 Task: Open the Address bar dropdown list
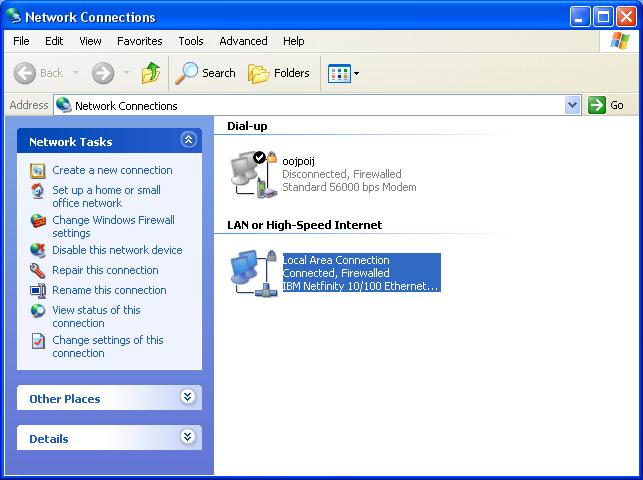[572, 105]
